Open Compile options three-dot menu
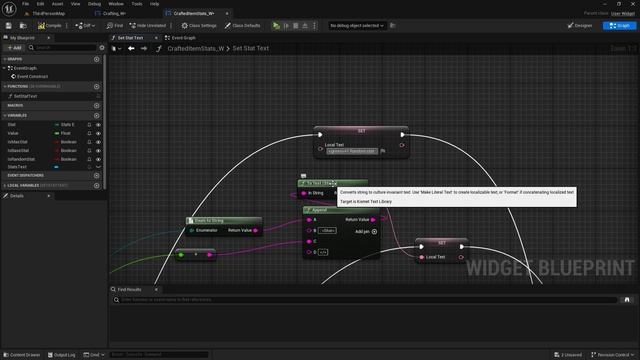Viewport: 640px width, 360px height. tap(67, 26)
